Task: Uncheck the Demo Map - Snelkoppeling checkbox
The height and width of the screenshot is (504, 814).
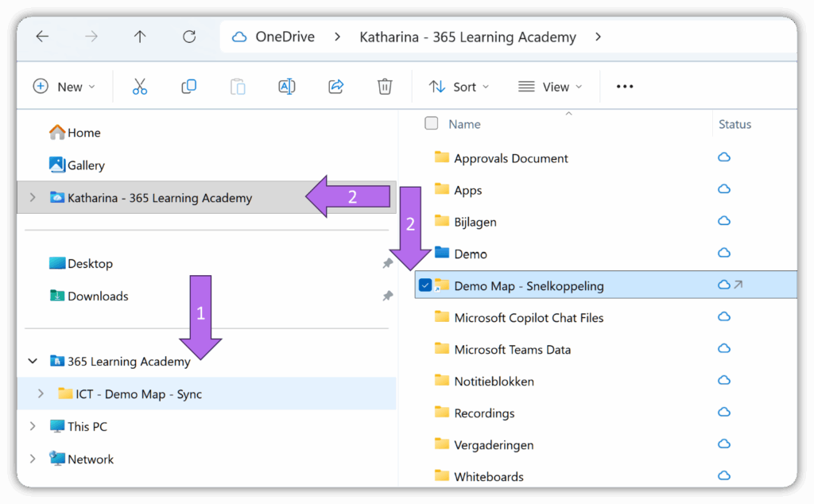Action: [x=425, y=285]
